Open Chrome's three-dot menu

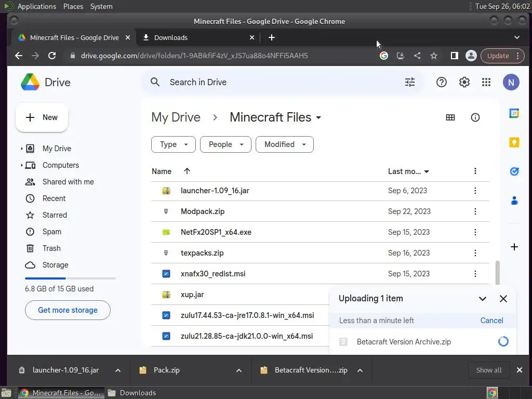[518, 56]
